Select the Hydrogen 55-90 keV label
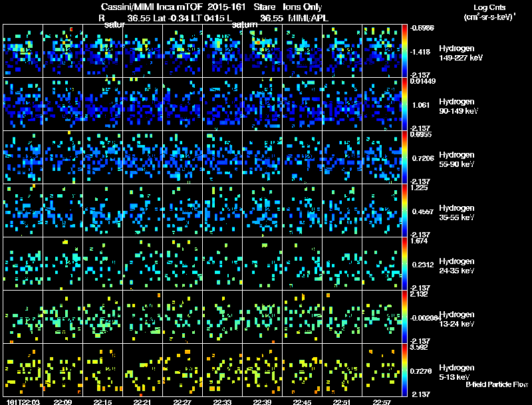The image size is (532, 405). coord(457,160)
